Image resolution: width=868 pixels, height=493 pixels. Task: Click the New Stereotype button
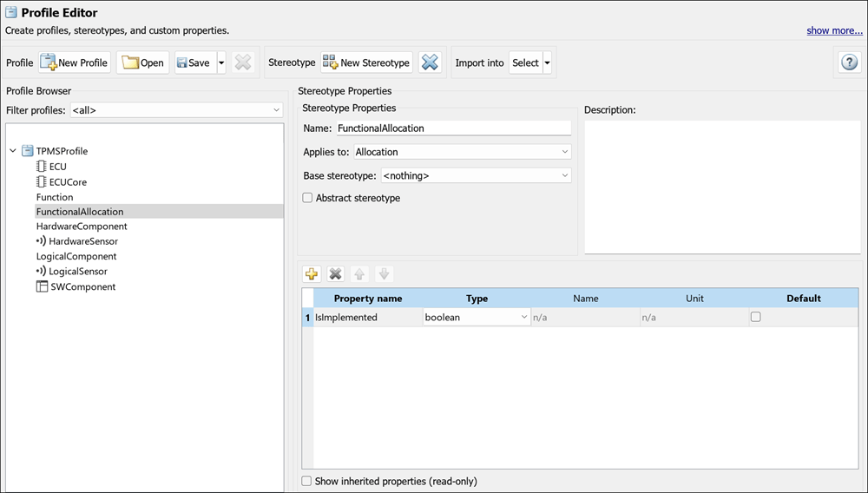pos(366,62)
